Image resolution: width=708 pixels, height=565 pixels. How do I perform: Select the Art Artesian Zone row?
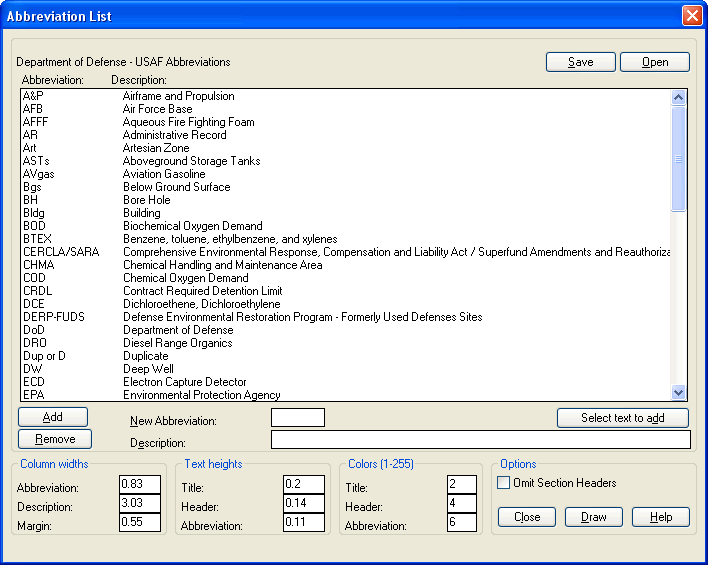coord(346,148)
